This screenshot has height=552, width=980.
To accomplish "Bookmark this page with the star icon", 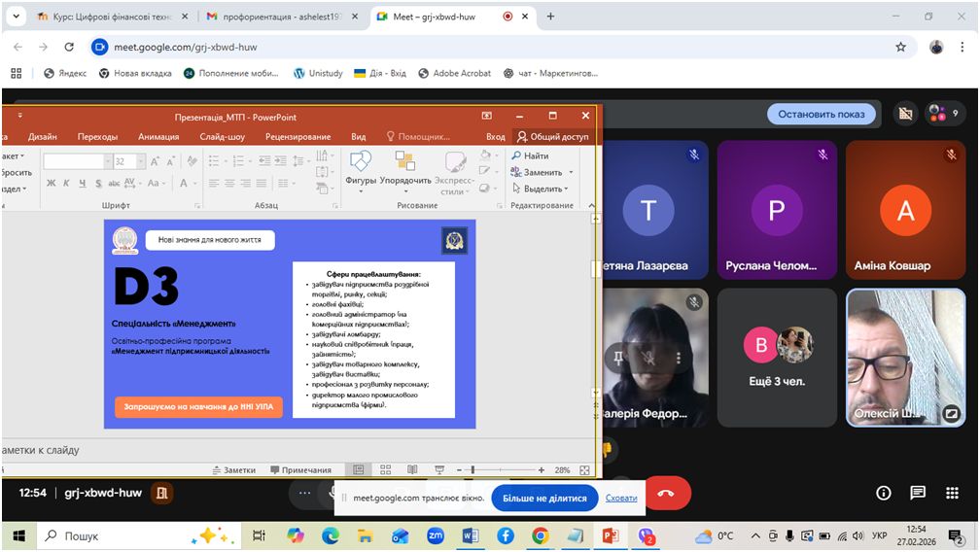I will point(900,47).
